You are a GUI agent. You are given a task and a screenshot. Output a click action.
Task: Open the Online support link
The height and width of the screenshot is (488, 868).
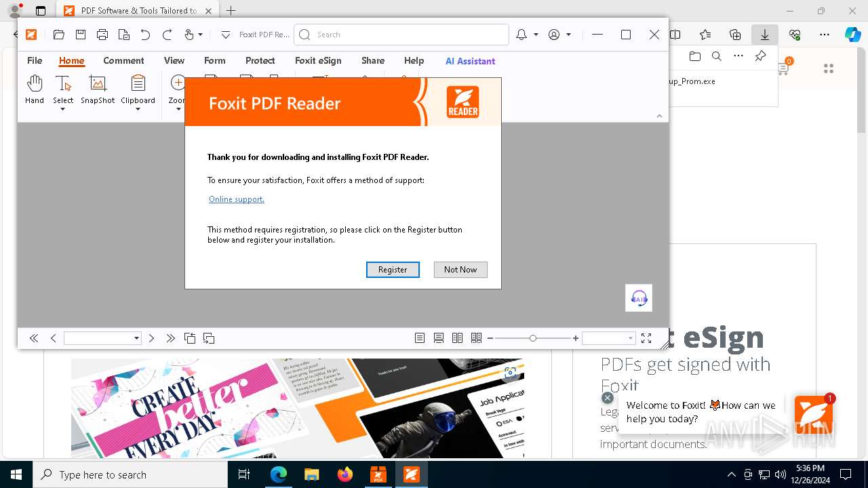(237, 199)
